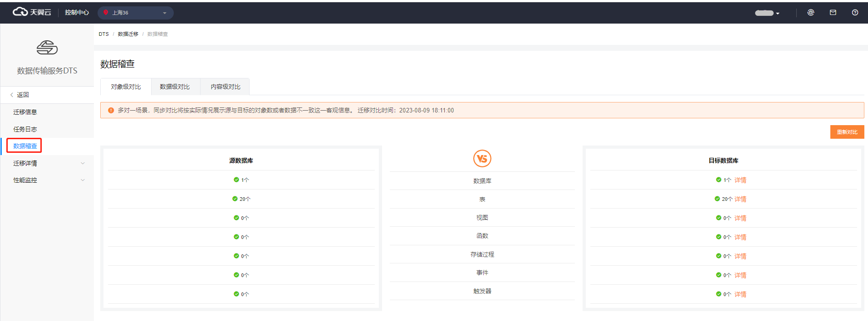Open the help question mark icon

[855, 13]
